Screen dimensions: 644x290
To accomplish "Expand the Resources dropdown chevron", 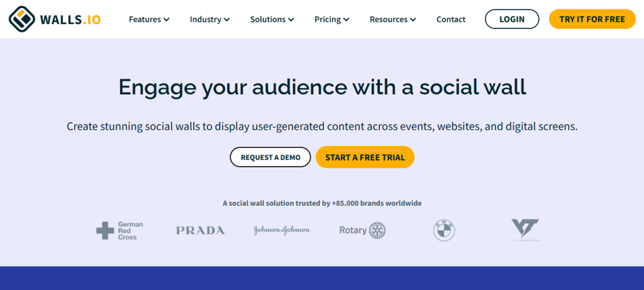I will click(x=413, y=20).
